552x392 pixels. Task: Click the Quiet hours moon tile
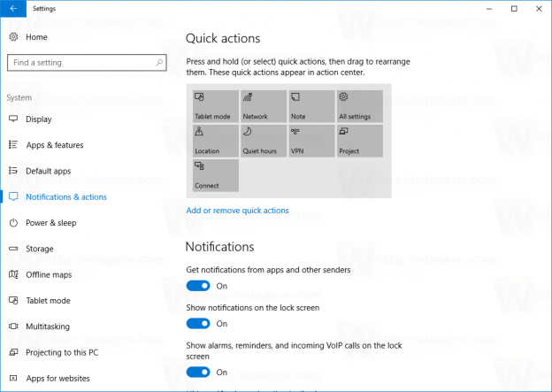(x=264, y=141)
